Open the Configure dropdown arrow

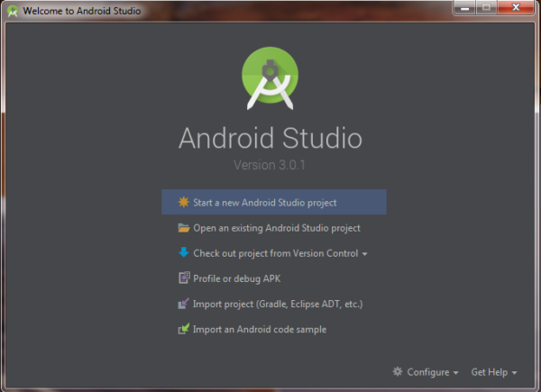pyautogui.click(x=456, y=372)
